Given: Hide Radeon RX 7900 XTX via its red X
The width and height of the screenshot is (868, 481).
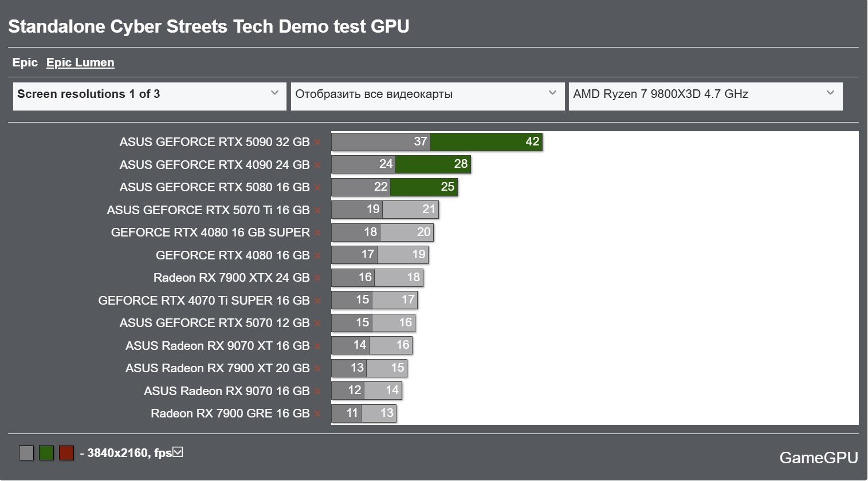Looking at the screenshot, I should click(x=317, y=278).
